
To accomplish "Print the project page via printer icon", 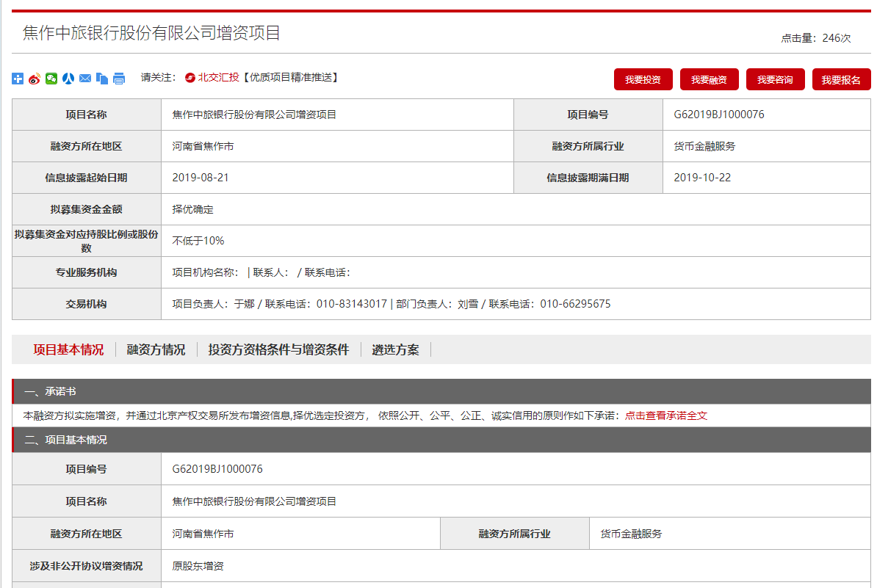I will [119, 79].
